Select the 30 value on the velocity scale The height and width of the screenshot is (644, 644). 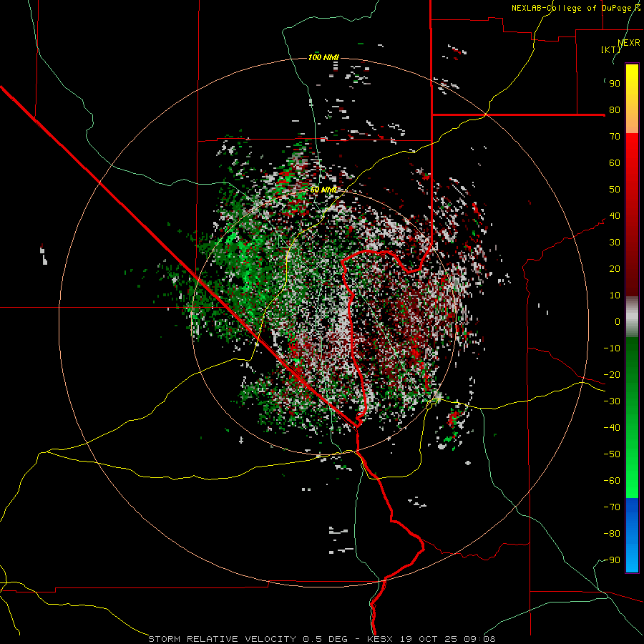click(615, 243)
